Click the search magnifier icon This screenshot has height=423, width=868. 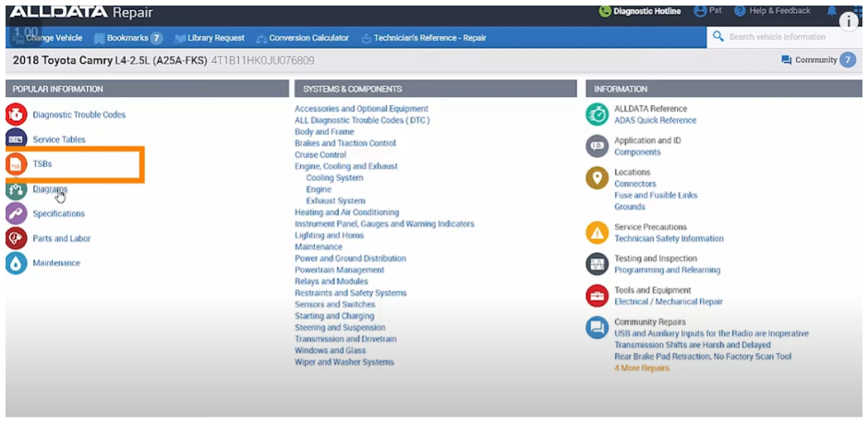click(718, 37)
